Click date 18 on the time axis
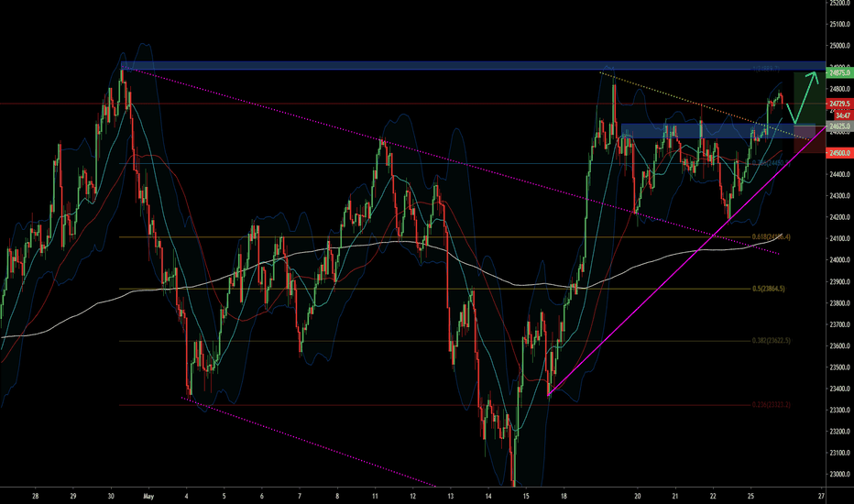 (564, 497)
